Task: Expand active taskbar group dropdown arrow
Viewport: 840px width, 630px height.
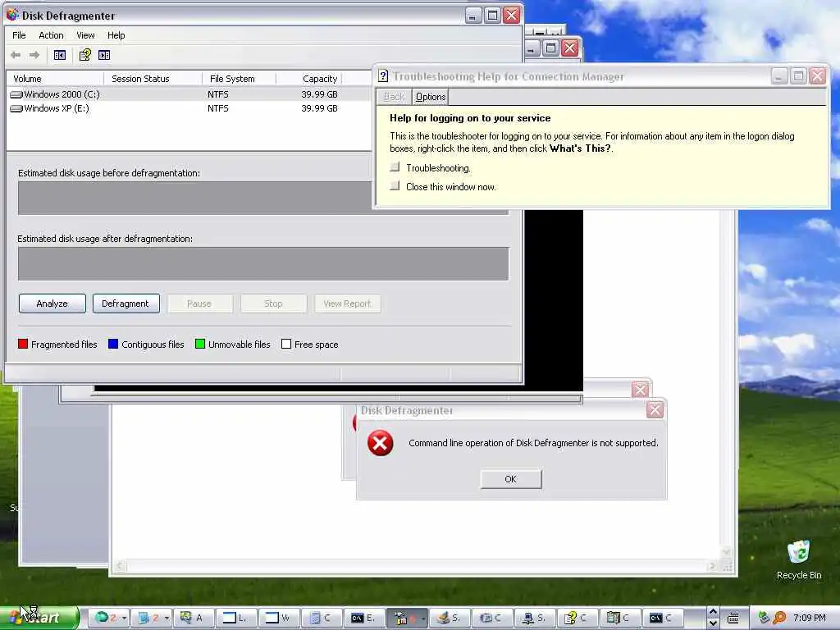Action: pos(423,618)
